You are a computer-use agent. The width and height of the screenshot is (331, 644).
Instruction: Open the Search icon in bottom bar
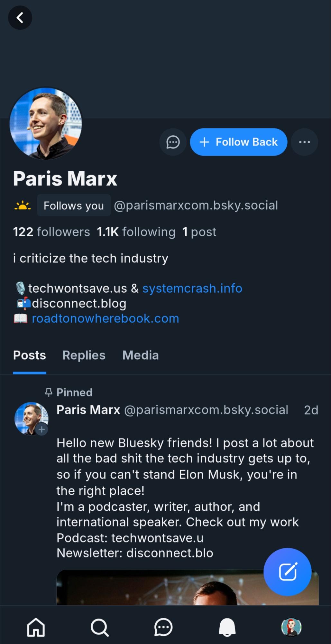coord(99,627)
